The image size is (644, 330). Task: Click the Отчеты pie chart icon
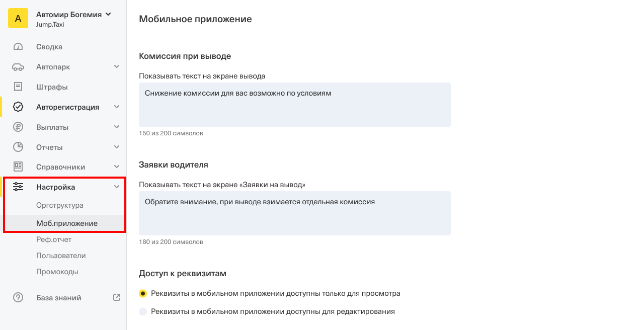[x=18, y=147]
